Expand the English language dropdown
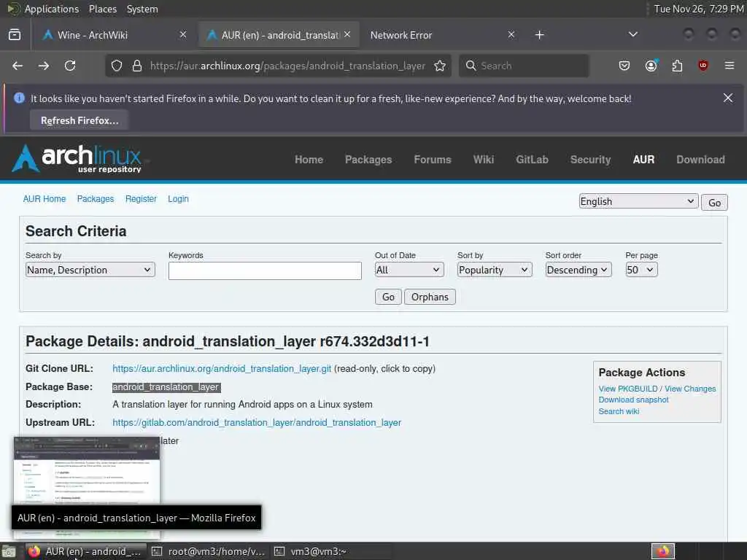 point(638,201)
